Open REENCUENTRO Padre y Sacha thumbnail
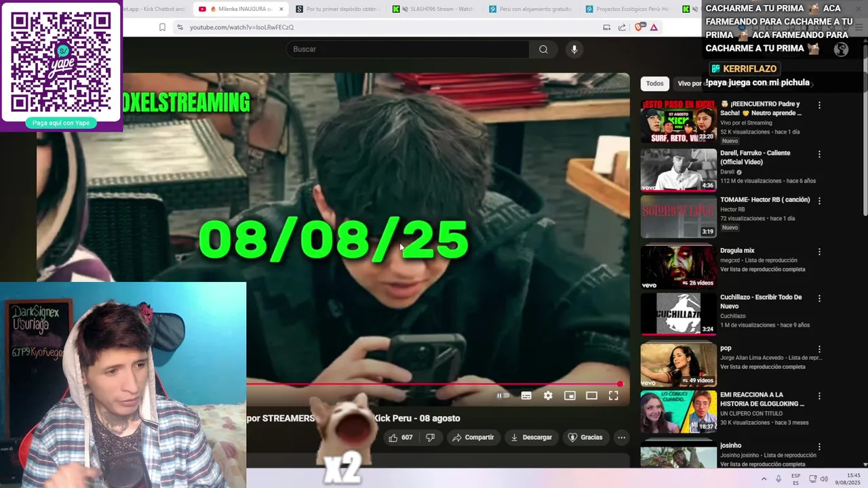This screenshot has width=868, height=488. pos(679,121)
